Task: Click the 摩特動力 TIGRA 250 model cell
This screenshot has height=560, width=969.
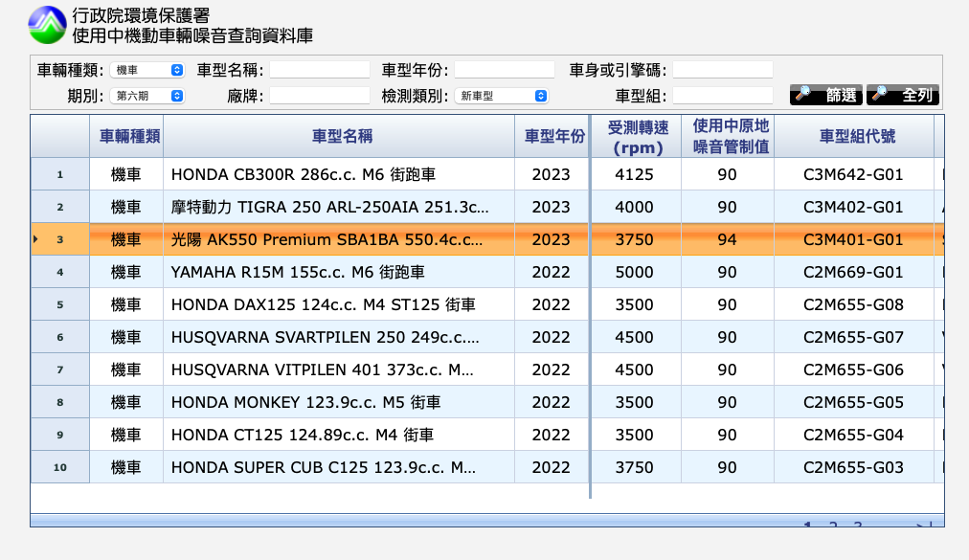Action: (x=339, y=207)
